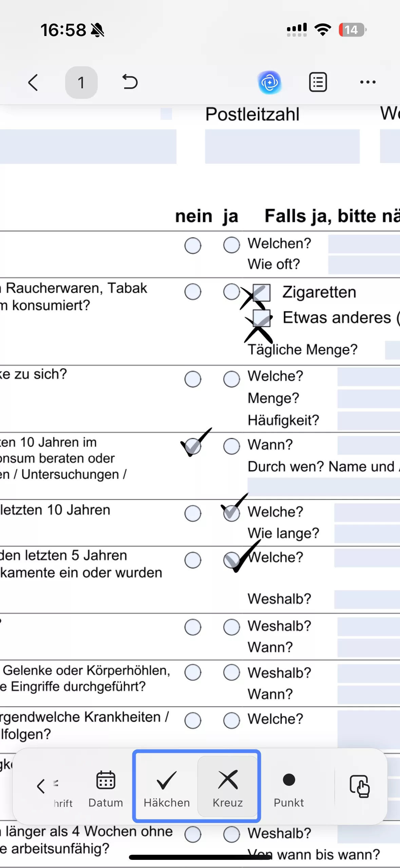Viewport: 400px width, 868px height.
Task: Tap the page number 1 indicator
Action: 81,82
